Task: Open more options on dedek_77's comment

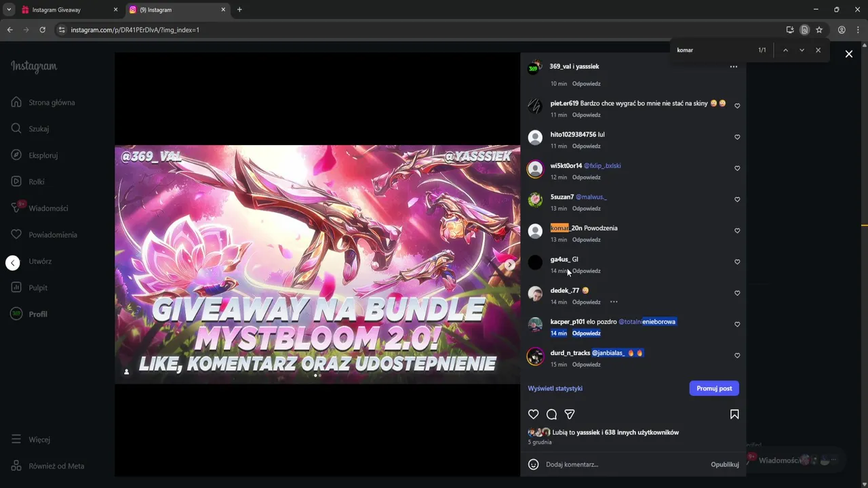Action: (x=614, y=302)
